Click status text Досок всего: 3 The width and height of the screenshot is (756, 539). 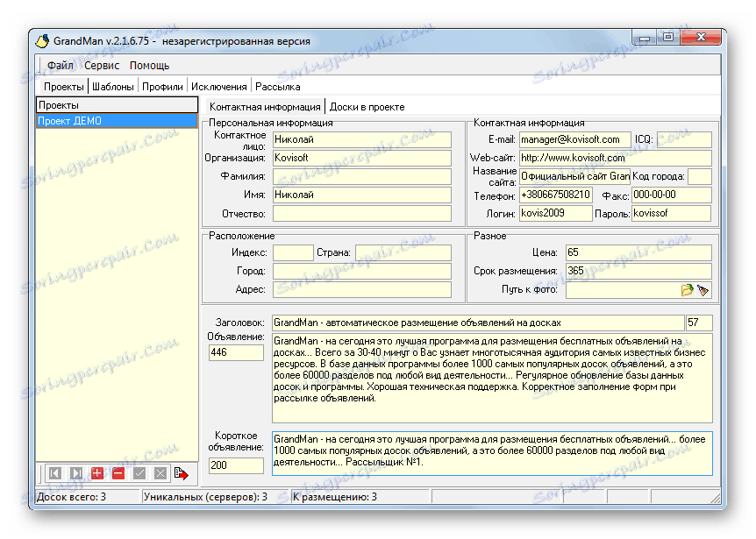click(x=71, y=497)
